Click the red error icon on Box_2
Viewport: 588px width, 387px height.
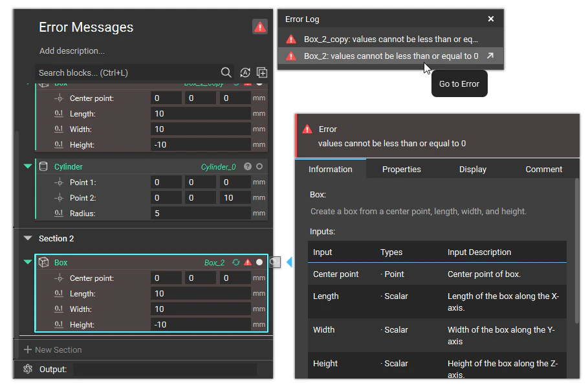point(248,262)
